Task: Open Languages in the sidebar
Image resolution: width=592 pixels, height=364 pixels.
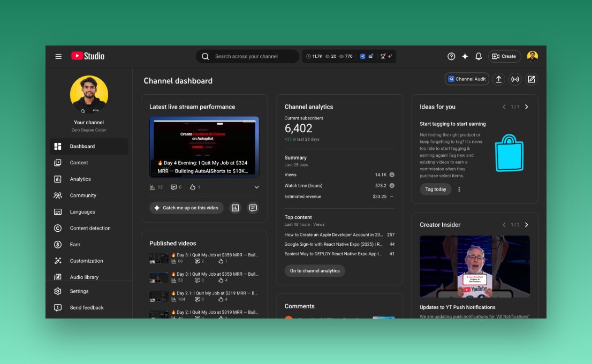Action: pyautogui.click(x=89, y=212)
